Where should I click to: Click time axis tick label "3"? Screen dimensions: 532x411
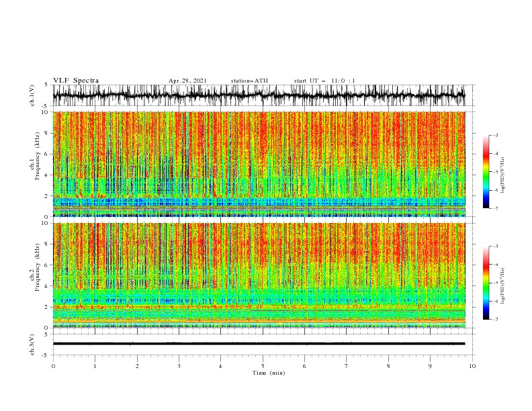point(179,366)
